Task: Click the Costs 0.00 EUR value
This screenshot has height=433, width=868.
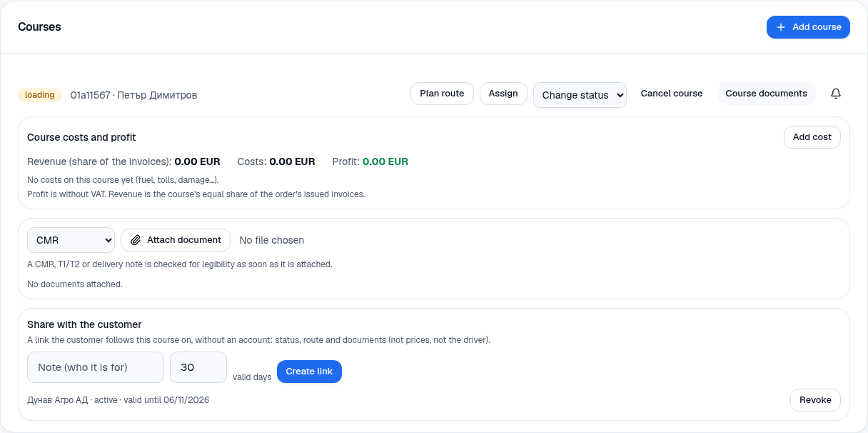Action: (292, 161)
